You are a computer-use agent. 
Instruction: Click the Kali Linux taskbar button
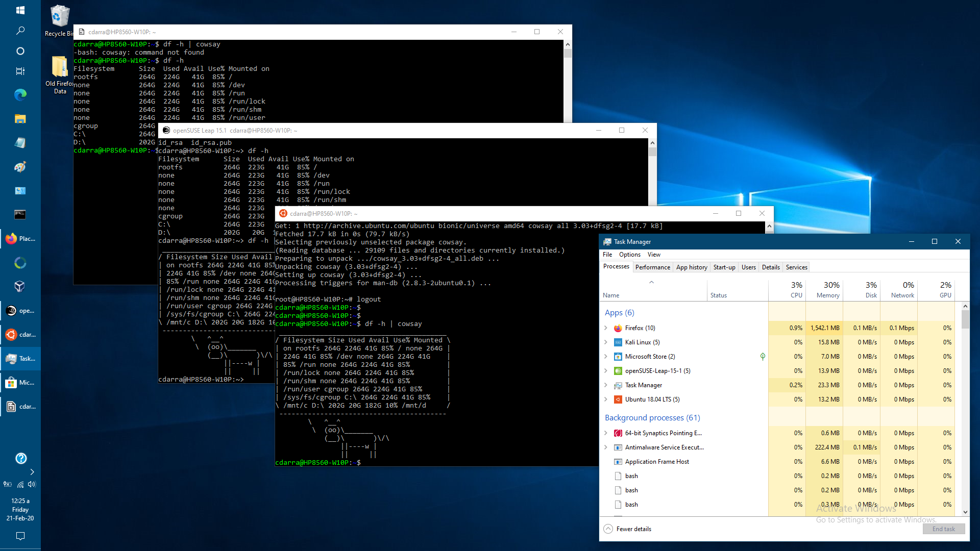point(20,407)
